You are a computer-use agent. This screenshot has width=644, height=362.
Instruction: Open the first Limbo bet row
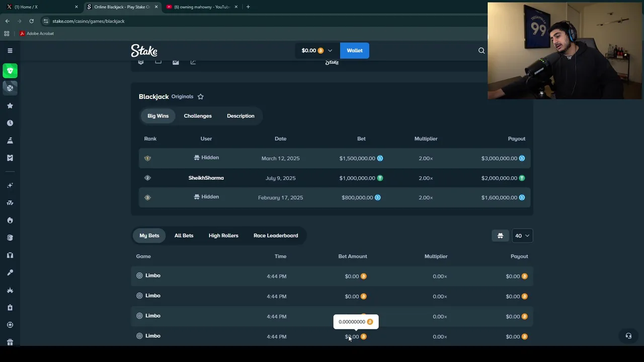[332, 276]
